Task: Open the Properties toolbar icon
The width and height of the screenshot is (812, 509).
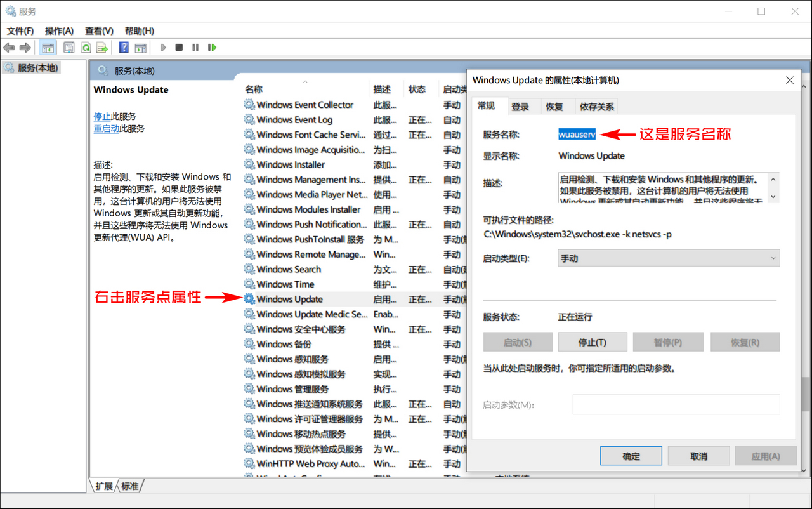Action: (69, 48)
